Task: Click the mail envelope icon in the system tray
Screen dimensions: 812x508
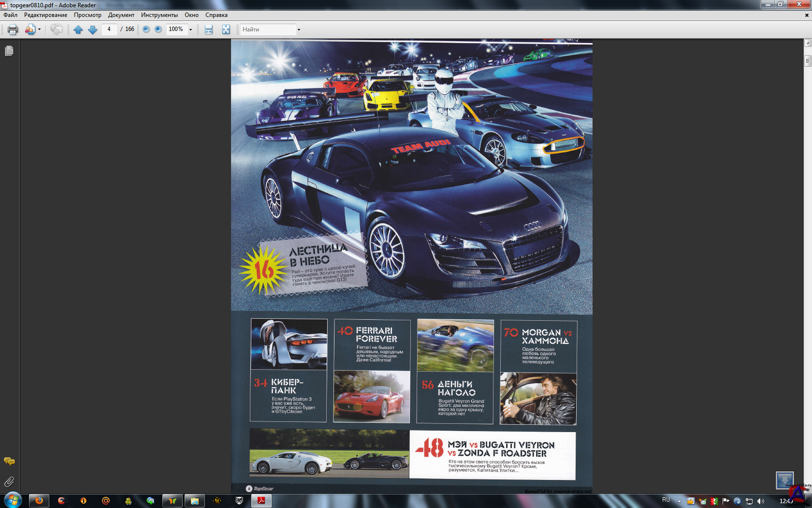Action: [x=703, y=501]
